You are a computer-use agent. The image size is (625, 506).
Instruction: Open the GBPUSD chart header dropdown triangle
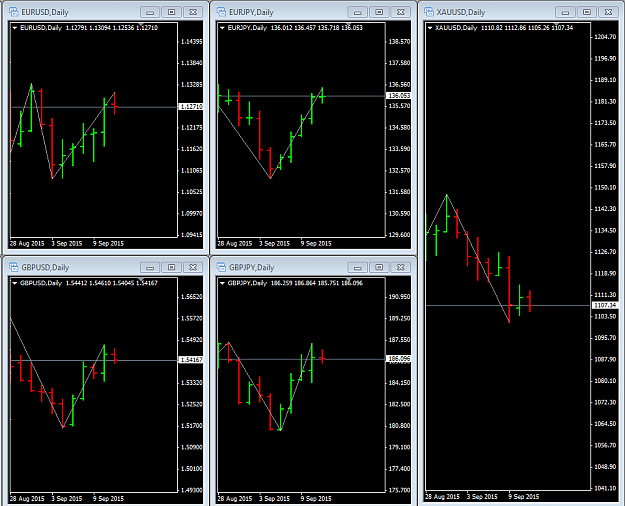(15, 283)
